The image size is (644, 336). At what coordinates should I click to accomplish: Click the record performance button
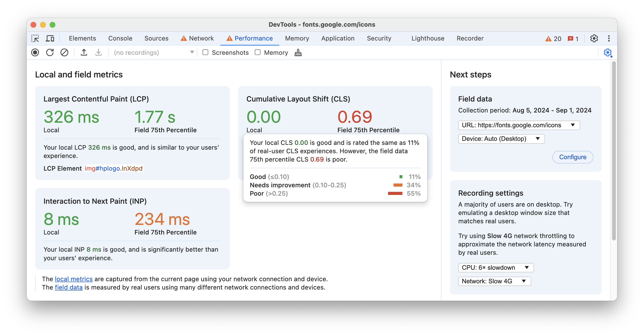point(35,52)
